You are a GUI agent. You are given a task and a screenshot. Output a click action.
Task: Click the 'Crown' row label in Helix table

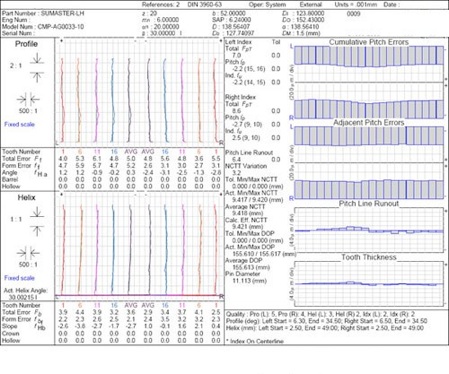coord(10,333)
